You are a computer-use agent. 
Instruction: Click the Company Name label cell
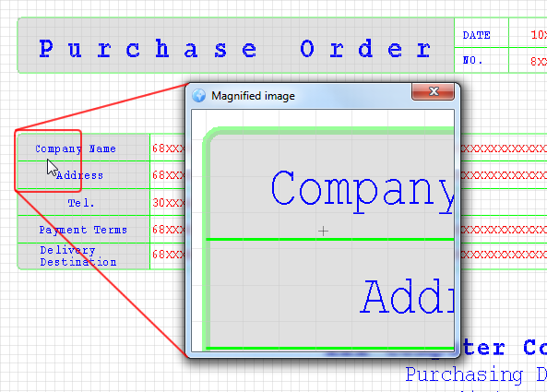pyautogui.click(x=84, y=148)
